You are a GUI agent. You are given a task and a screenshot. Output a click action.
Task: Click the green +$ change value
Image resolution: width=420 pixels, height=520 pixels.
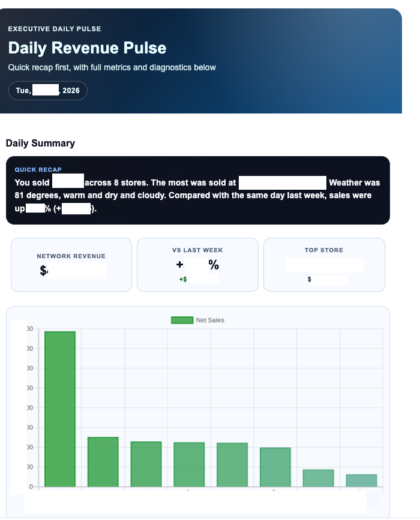click(x=182, y=280)
